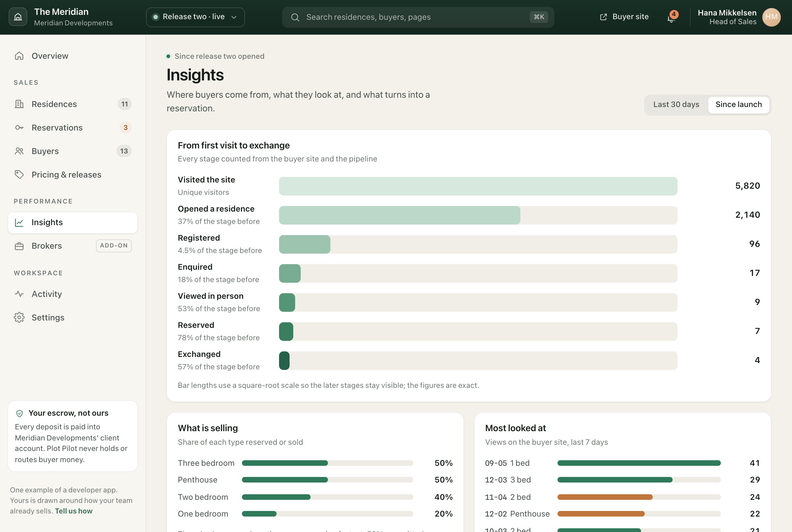This screenshot has height=532, width=792.
Task: Select the Last 30 days range
Action: 676,105
